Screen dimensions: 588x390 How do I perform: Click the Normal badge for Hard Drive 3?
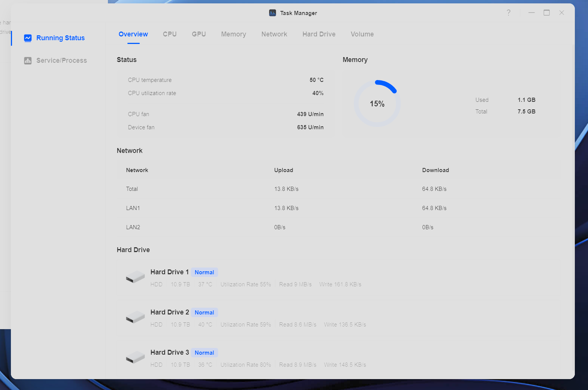click(204, 353)
